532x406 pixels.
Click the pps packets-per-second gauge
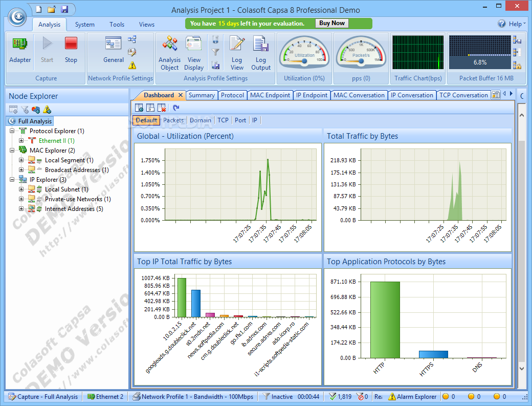coord(361,52)
